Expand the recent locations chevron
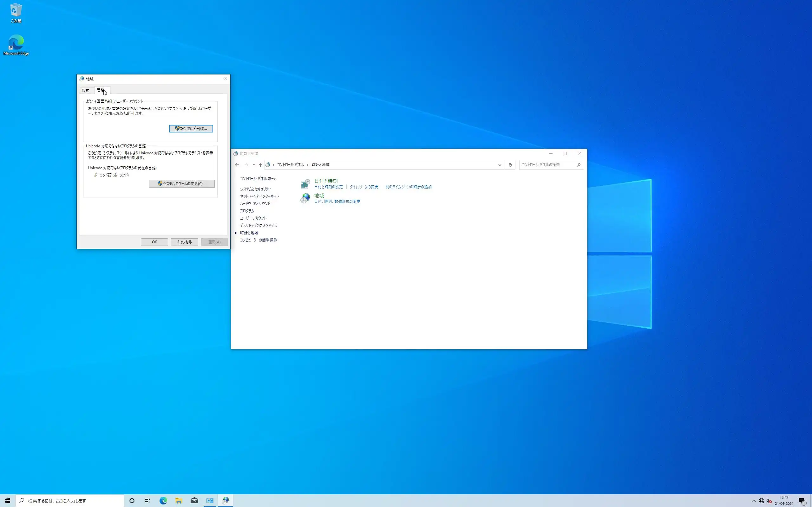Screen dimensions: 812x507 (254, 165)
